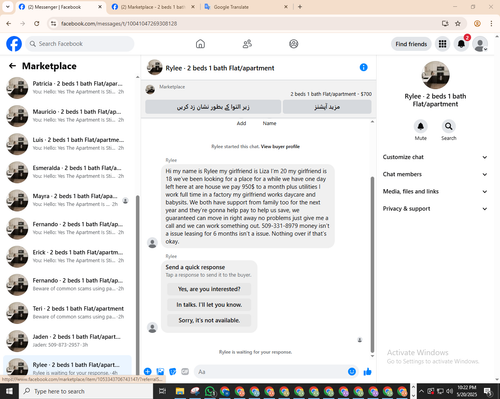Click the right Urdu more options button

(x=327, y=107)
